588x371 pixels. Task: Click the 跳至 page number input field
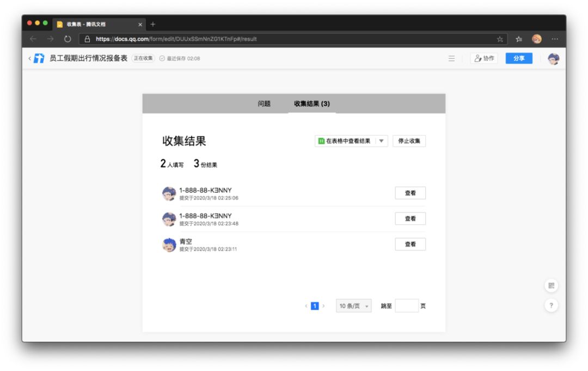click(x=407, y=306)
